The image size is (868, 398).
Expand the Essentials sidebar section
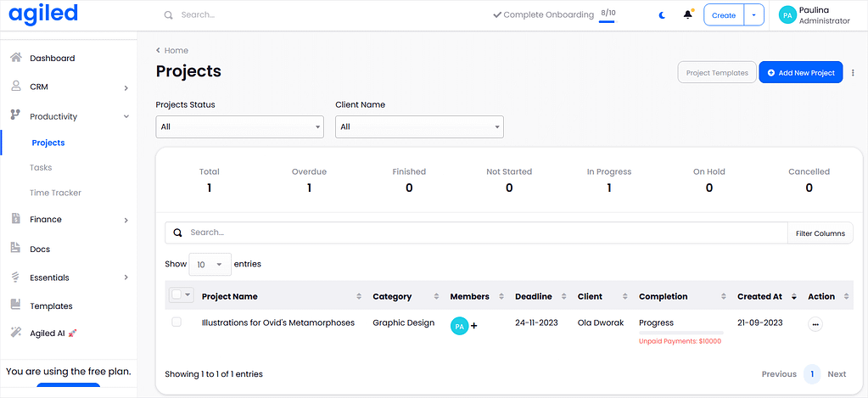[x=126, y=277]
